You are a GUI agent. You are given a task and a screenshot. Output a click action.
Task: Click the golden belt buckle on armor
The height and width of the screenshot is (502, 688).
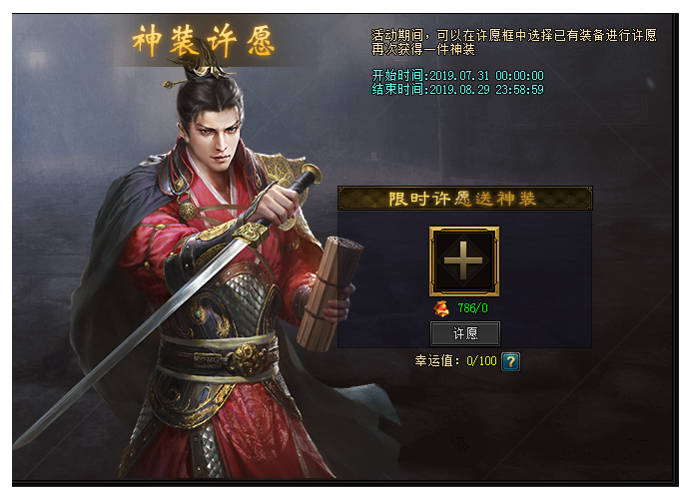(x=247, y=359)
